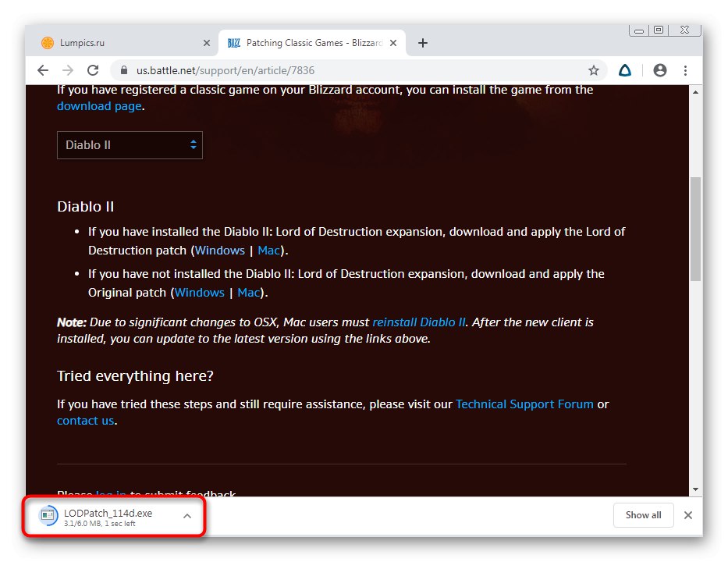The image size is (728, 562).
Task: Download the Lord of Destruction Windows patch
Action: click(x=219, y=251)
